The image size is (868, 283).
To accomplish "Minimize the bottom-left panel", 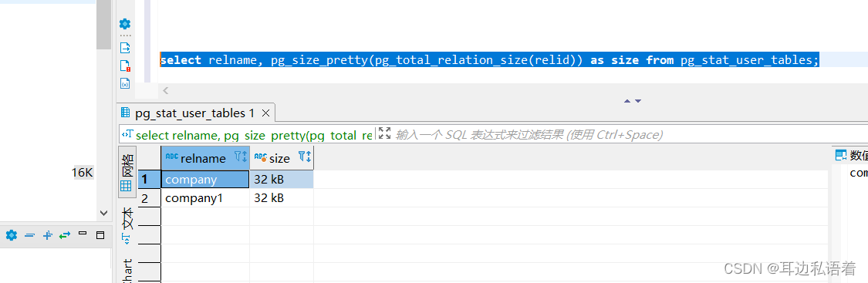I will coord(83,233).
